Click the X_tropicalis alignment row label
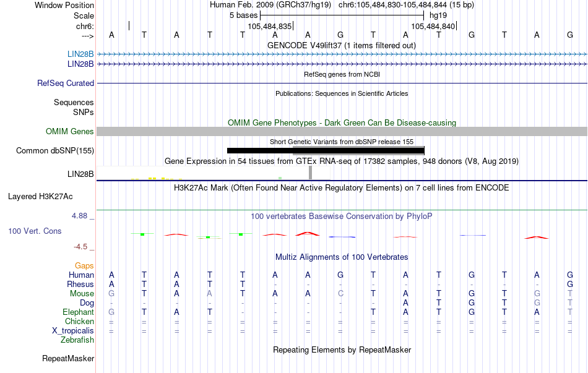The width and height of the screenshot is (588, 373). [73, 331]
